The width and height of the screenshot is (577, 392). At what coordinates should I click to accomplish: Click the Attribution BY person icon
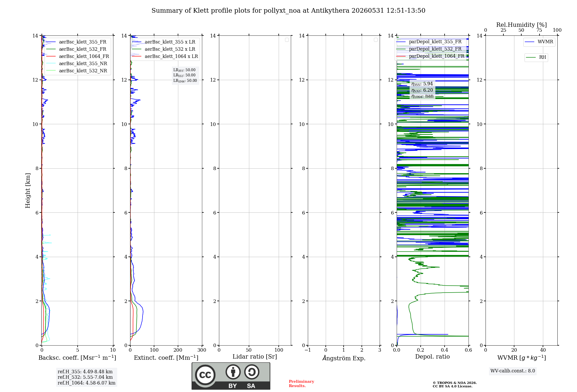click(x=233, y=372)
